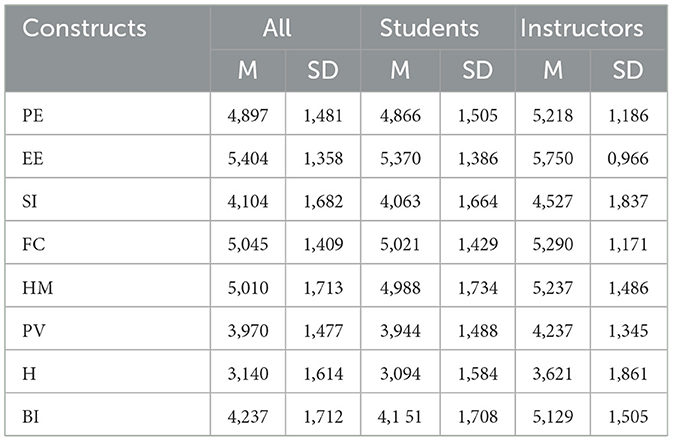The image size is (673, 441).
Task: Select the 0,966 standard deviation cell
Action: [x=627, y=158]
